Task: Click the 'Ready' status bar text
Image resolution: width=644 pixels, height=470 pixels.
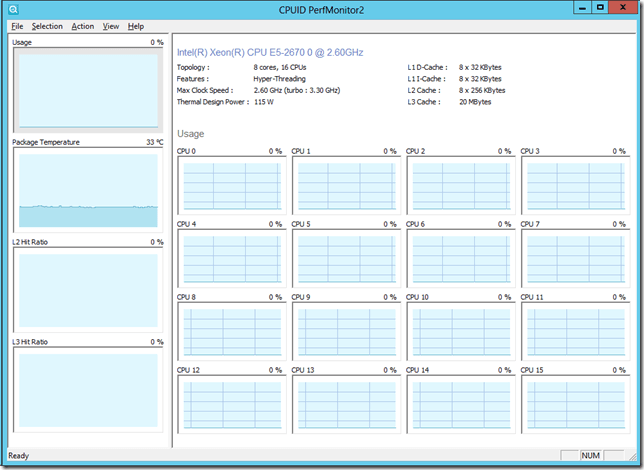Action: point(18,456)
